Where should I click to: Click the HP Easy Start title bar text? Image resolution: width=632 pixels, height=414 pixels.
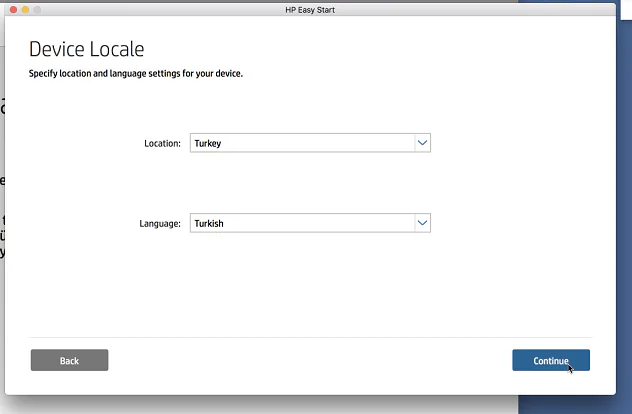click(x=315, y=9)
